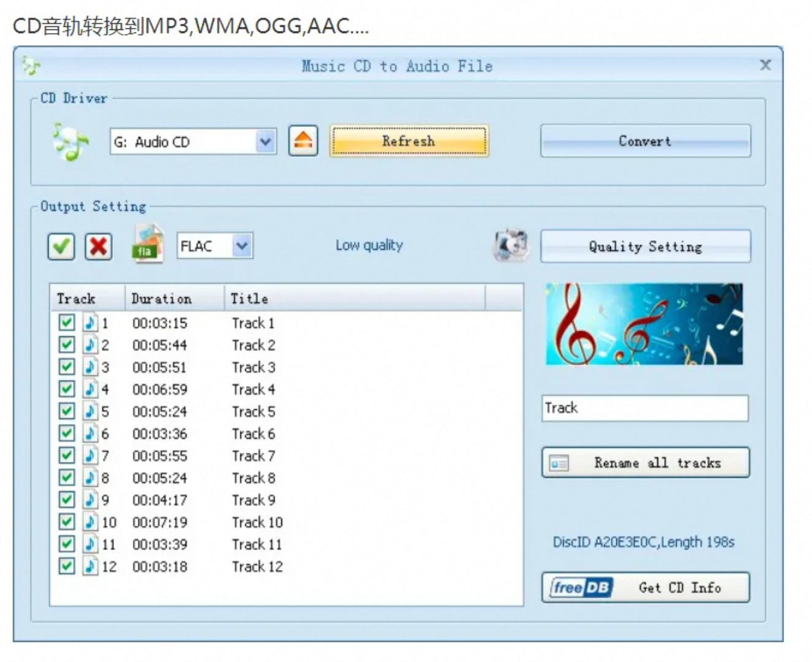This screenshot has width=812, height=662.
Task: Select the title text Track 7
Action: (x=253, y=456)
